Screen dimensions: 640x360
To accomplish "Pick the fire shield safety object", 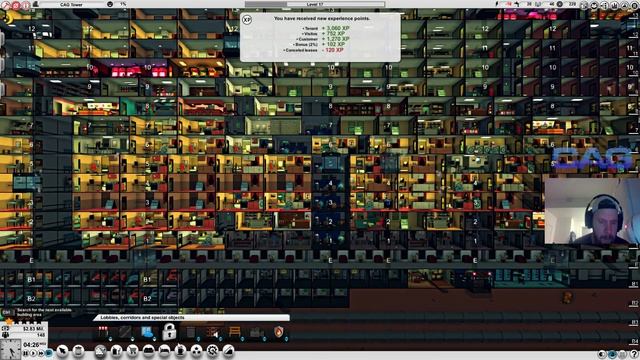I will click(278, 331).
